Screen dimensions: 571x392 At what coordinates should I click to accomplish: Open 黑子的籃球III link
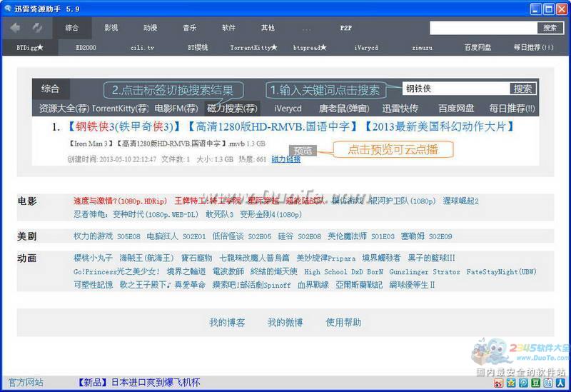pyautogui.click(x=432, y=258)
